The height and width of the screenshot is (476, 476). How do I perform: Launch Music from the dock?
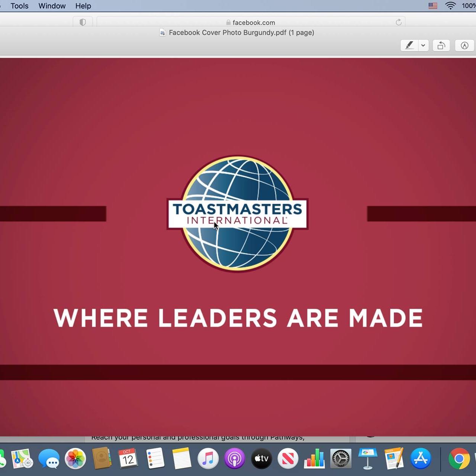coord(208,458)
